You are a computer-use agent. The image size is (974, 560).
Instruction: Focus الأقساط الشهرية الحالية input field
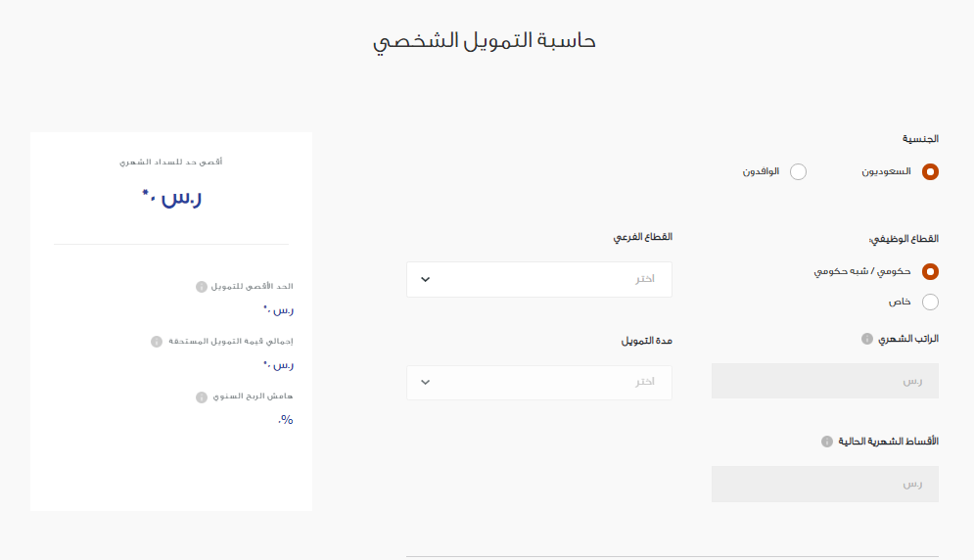(825, 485)
